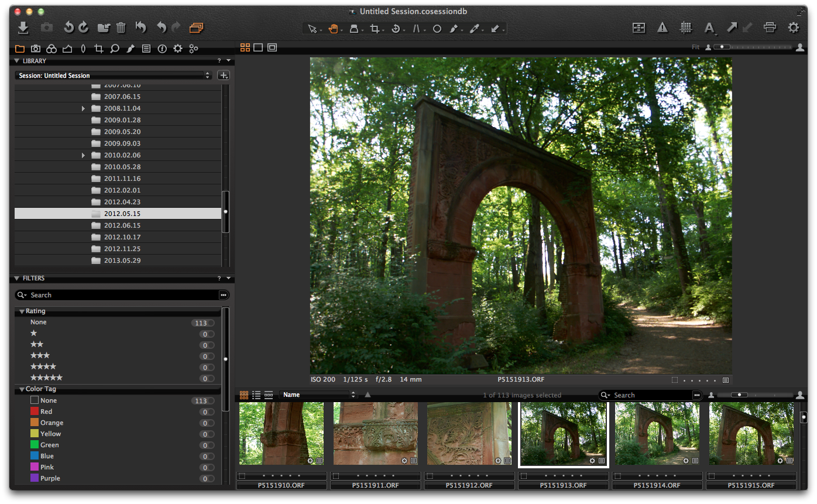
Task: Toggle the viewer color tag box
Action: point(674,380)
